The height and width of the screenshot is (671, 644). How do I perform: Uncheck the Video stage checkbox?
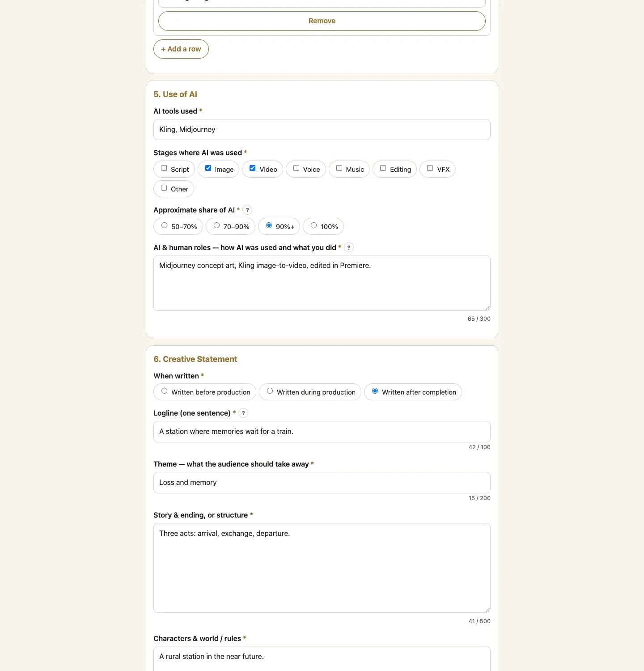pyautogui.click(x=253, y=168)
